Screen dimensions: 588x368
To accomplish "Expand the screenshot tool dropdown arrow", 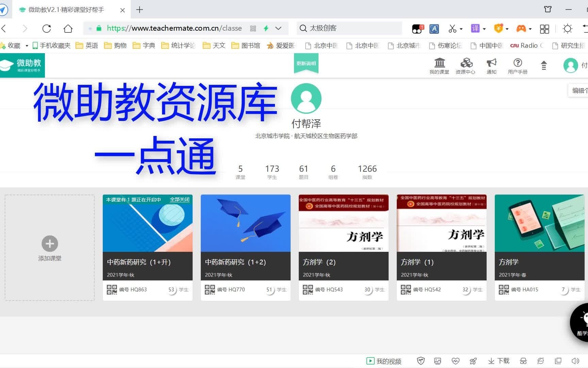I will (x=461, y=29).
